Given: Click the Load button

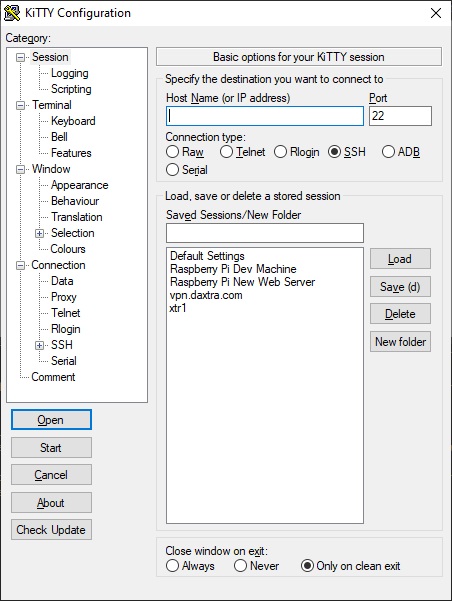Looking at the screenshot, I should pyautogui.click(x=400, y=259).
